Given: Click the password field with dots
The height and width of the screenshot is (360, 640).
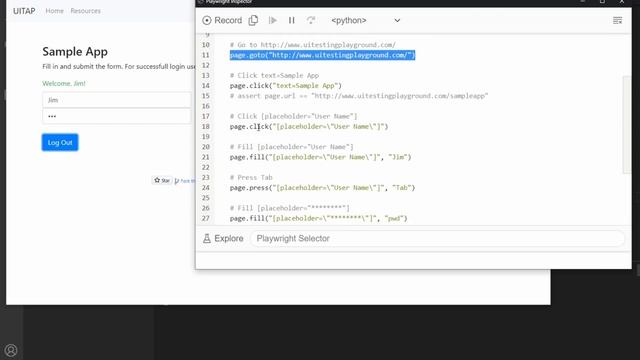Looking at the screenshot, I should click(116, 116).
